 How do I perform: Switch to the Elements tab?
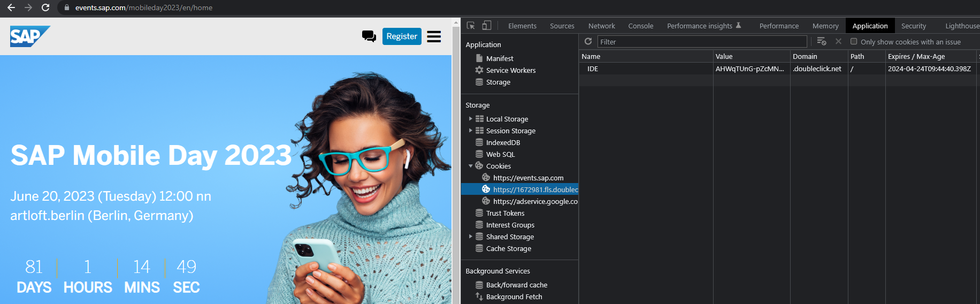click(x=522, y=26)
